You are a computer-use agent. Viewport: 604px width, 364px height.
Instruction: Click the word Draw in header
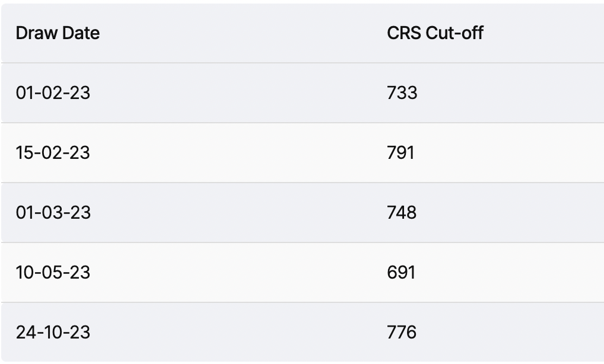[x=37, y=33]
